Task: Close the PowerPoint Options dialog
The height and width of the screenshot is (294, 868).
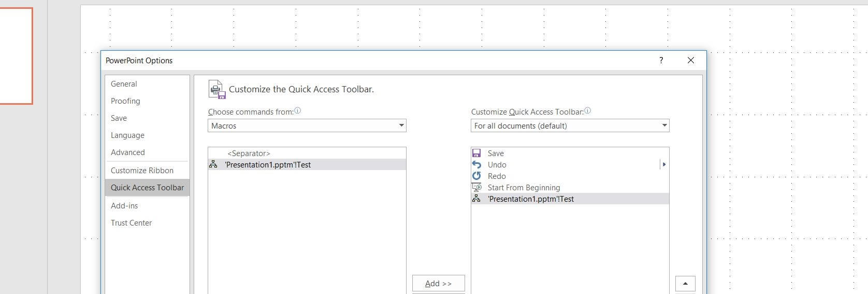Action: tap(690, 60)
